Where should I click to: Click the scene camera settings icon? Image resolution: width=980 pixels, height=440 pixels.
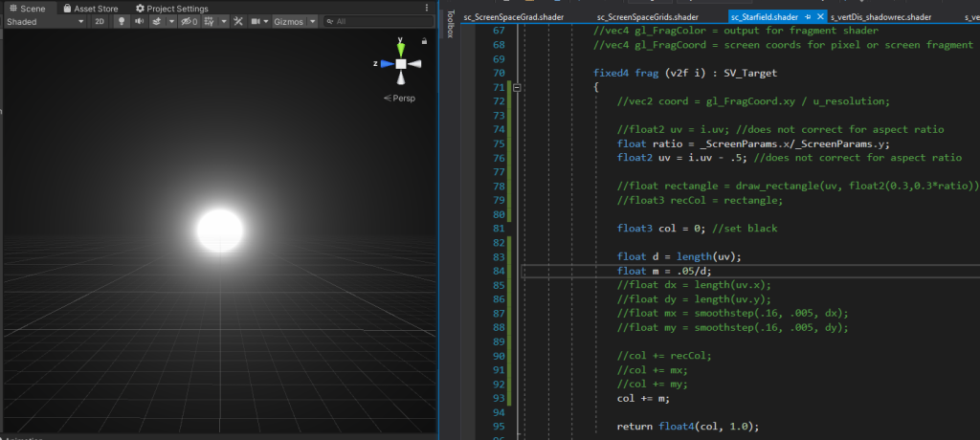256,21
